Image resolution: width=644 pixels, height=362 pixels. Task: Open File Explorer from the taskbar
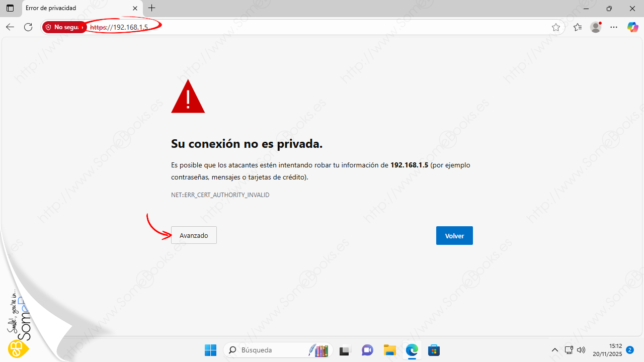click(389, 350)
